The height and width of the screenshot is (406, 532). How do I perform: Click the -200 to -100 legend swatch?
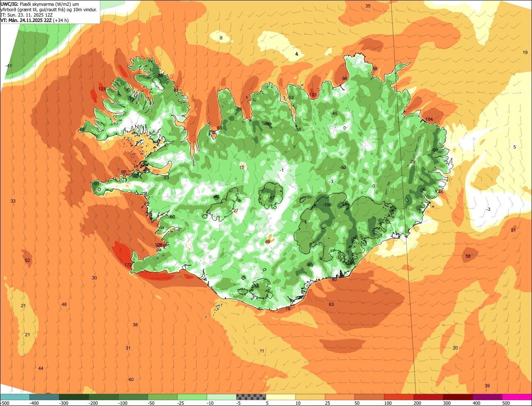tap(103, 397)
